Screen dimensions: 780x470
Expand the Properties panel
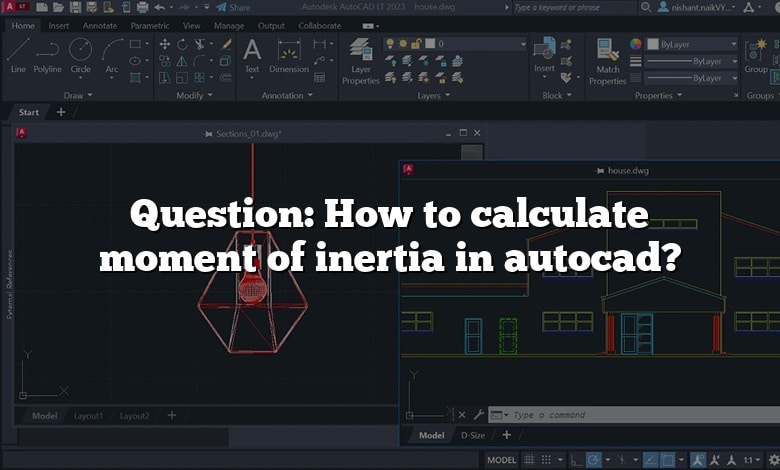[x=659, y=95]
